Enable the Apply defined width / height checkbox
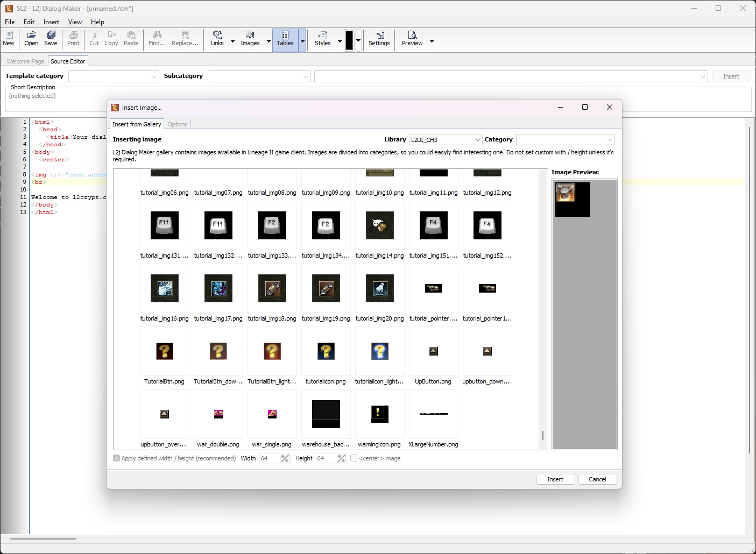Viewport: 756px width, 554px height. [x=117, y=458]
